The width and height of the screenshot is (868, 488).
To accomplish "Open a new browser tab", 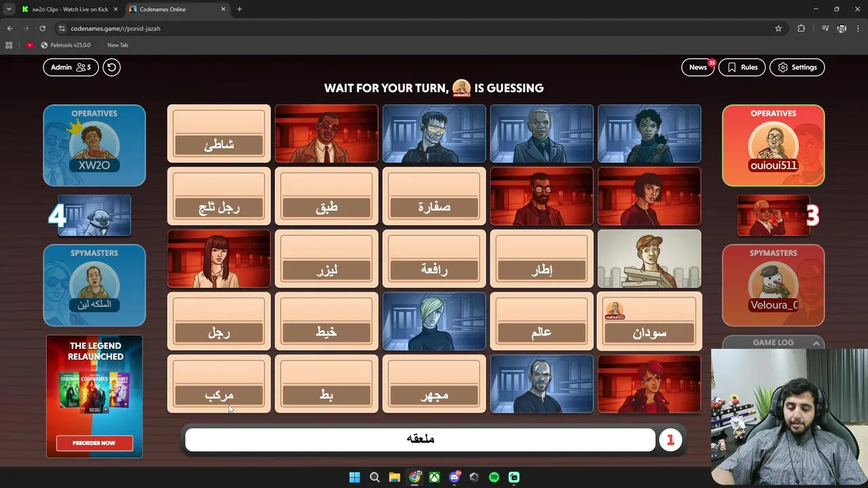I will click(239, 9).
